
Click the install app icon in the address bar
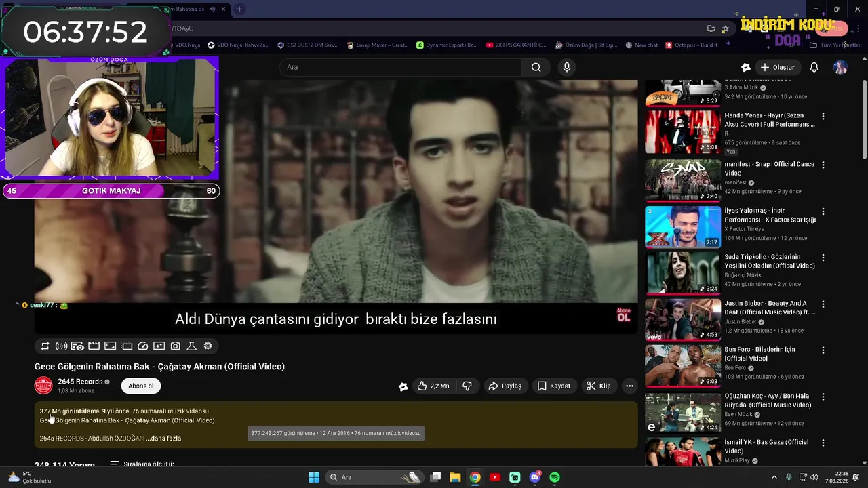[x=711, y=28]
